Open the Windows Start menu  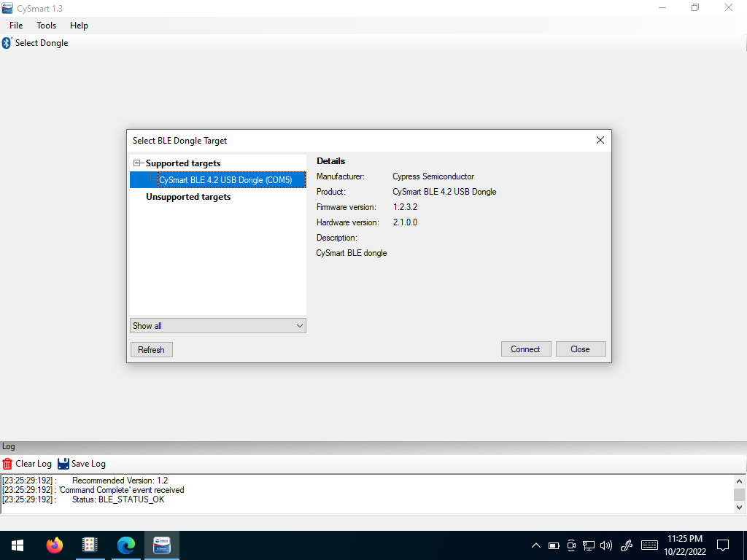tap(18, 545)
